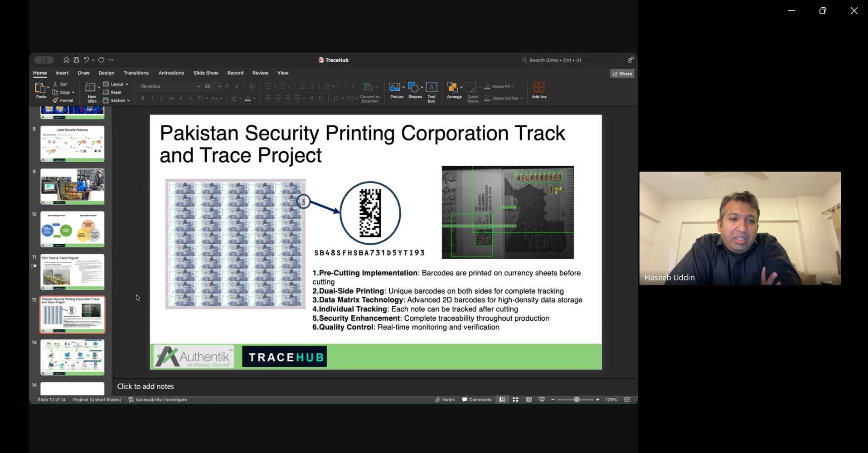Center align the text
The height and width of the screenshot is (453, 868).
point(278,98)
